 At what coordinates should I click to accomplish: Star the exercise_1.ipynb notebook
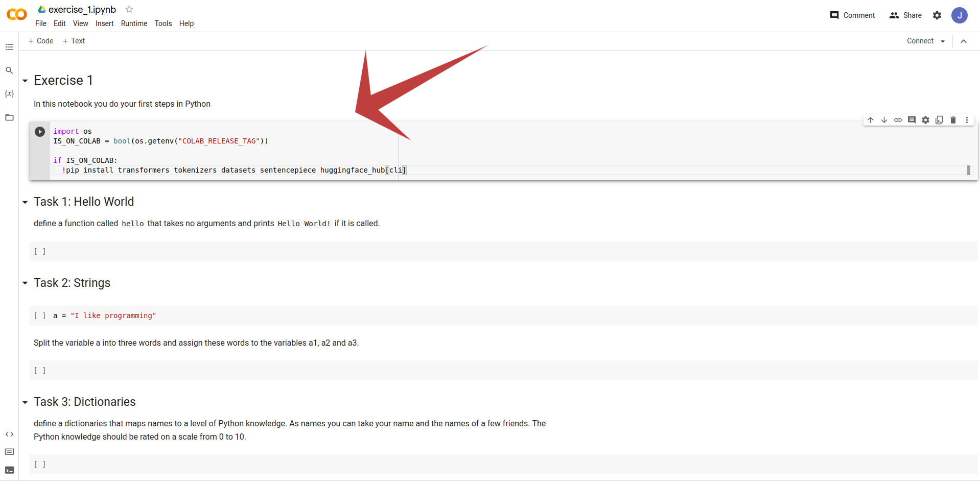[x=129, y=9]
